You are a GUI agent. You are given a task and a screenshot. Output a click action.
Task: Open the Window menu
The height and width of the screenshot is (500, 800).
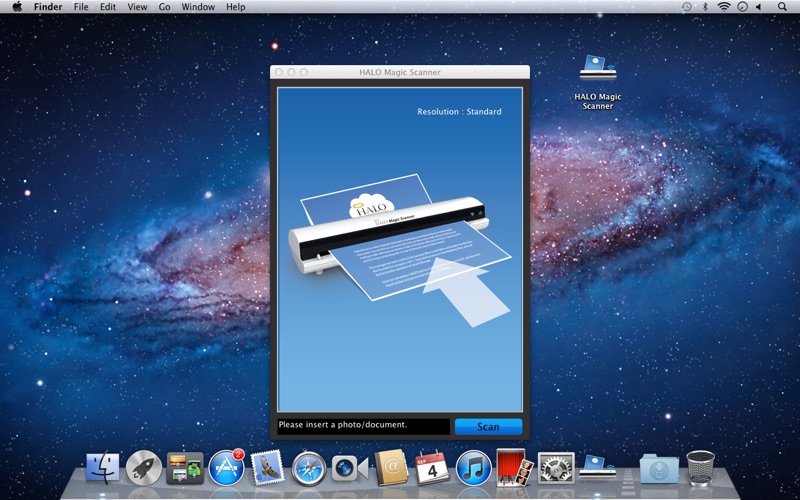pyautogui.click(x=198, y=7)
